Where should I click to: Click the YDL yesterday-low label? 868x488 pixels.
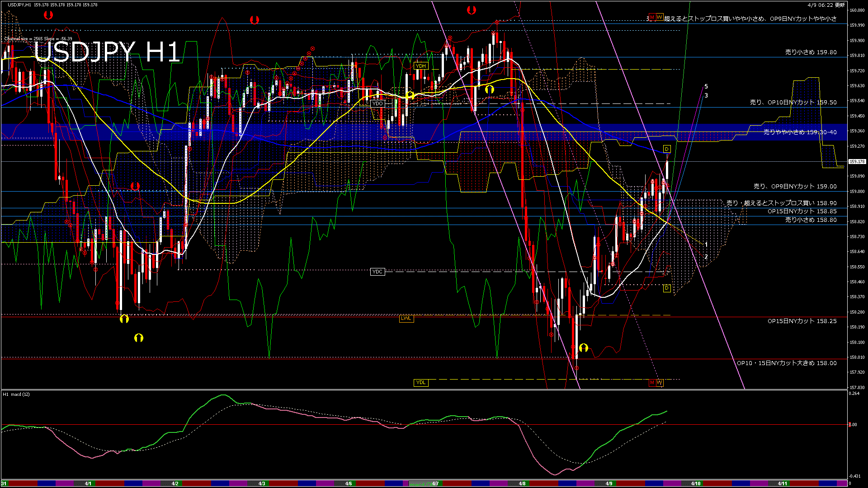tap(421, 383)
